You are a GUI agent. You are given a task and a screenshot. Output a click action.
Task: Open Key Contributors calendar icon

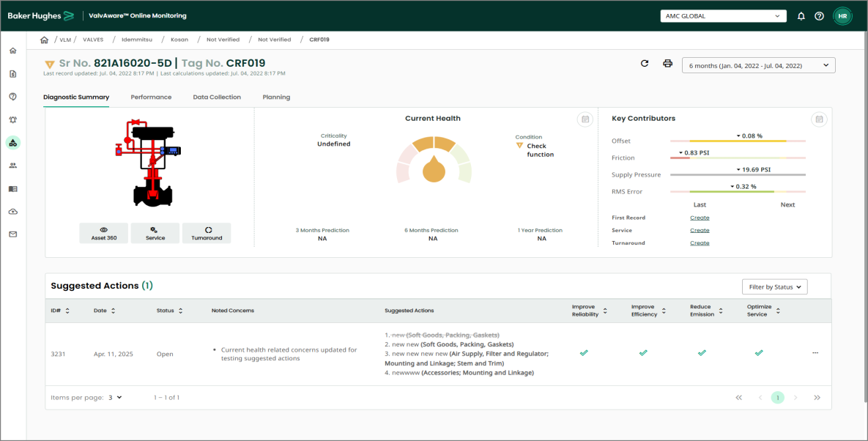[x=819, y=119]
